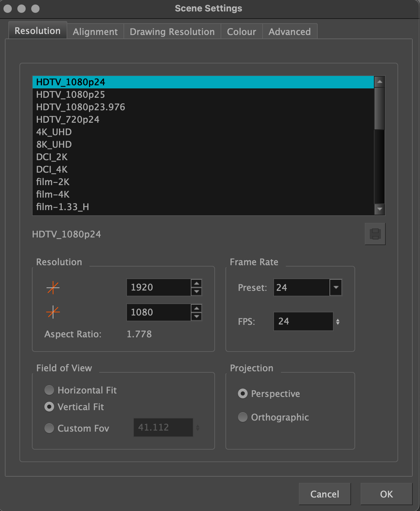420x511 pixels.
Task: Open the Frame Rate Preset dropdown
Action: coord(336,287)
